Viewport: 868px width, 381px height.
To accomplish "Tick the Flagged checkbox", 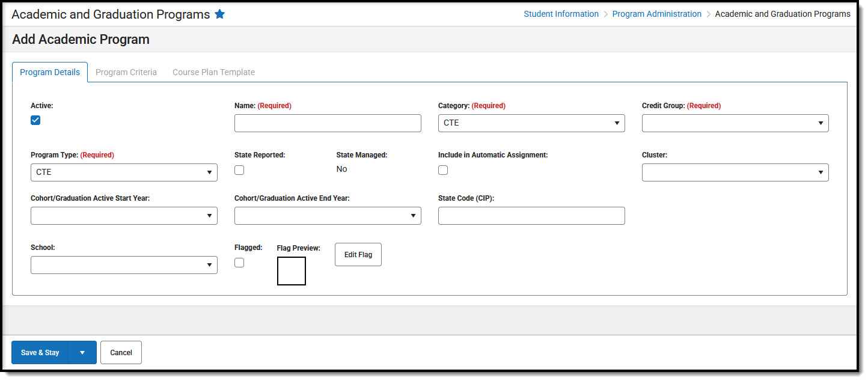I will [239, 263].
